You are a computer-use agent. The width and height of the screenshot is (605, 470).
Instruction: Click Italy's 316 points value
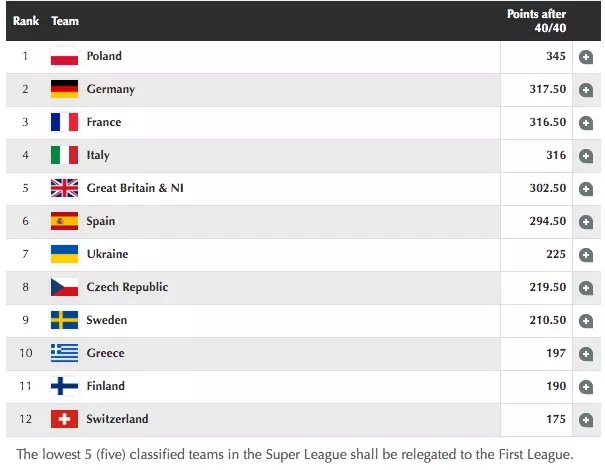click(556, 155)
